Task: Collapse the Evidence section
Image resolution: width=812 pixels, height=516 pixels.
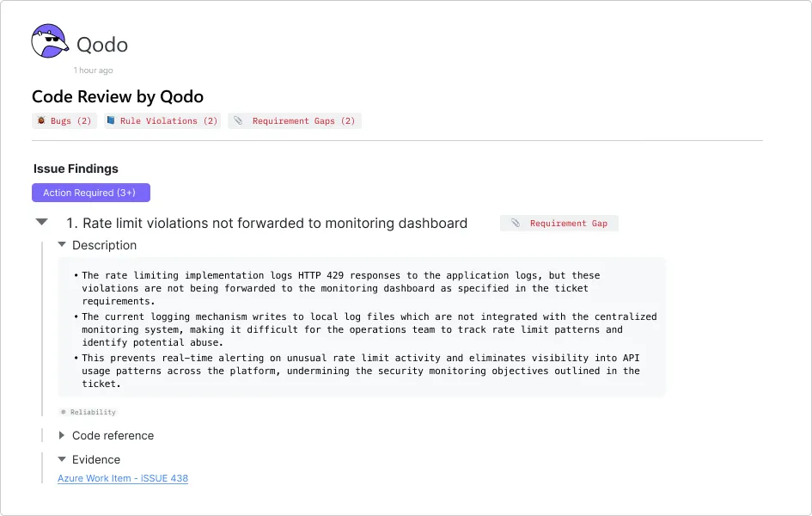Action: pyautogui.click(x=62, y=459)
